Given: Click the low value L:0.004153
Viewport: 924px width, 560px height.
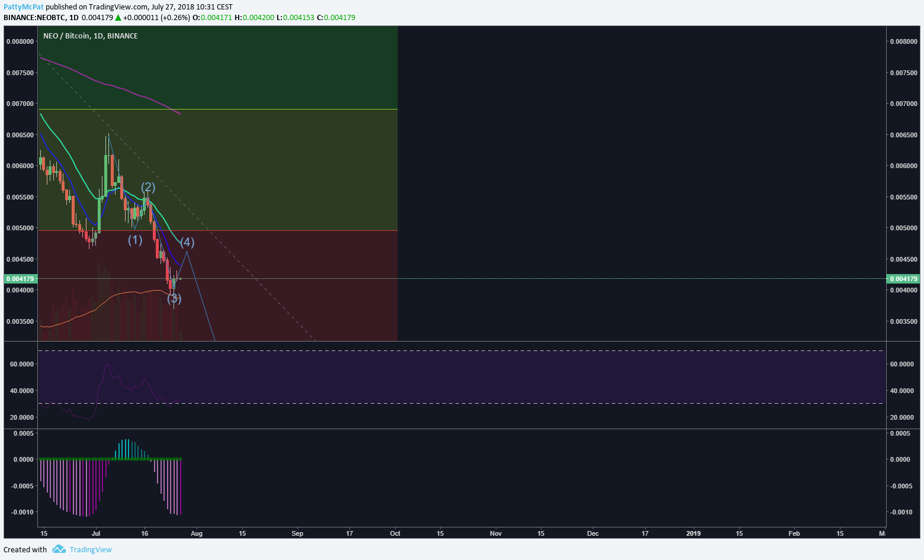Looking at the screenshot, I should 296,18.
